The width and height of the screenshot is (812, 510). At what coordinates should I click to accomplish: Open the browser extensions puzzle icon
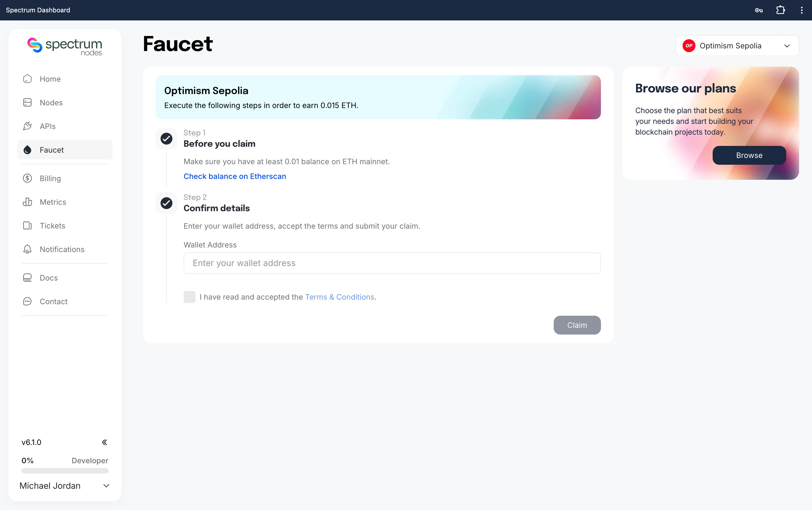pos(780,10)
